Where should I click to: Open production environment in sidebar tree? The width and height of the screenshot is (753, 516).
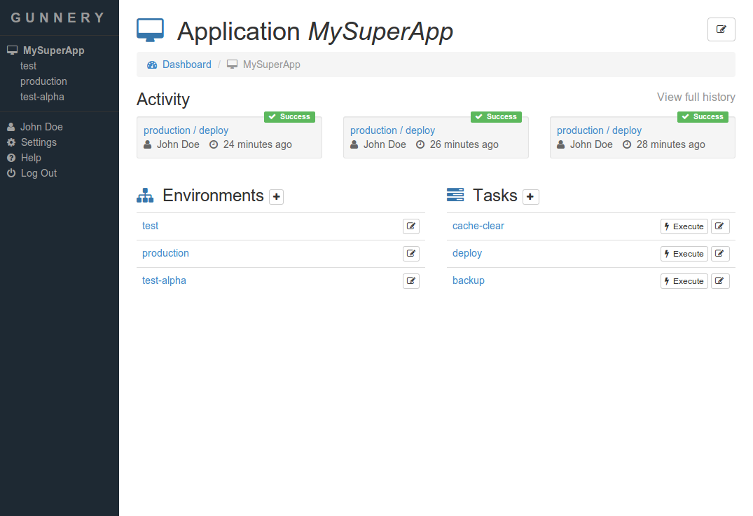[x=44, y=82]
